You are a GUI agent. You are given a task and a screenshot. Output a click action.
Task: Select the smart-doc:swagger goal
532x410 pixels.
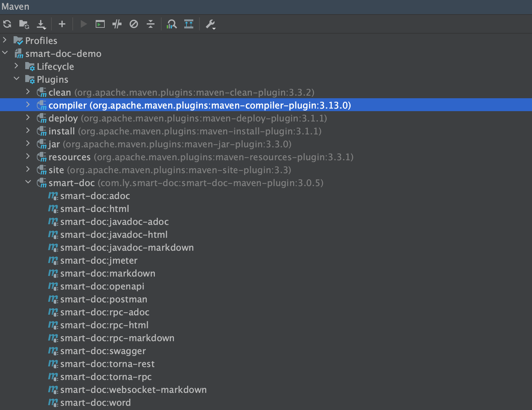pos(266,351)
